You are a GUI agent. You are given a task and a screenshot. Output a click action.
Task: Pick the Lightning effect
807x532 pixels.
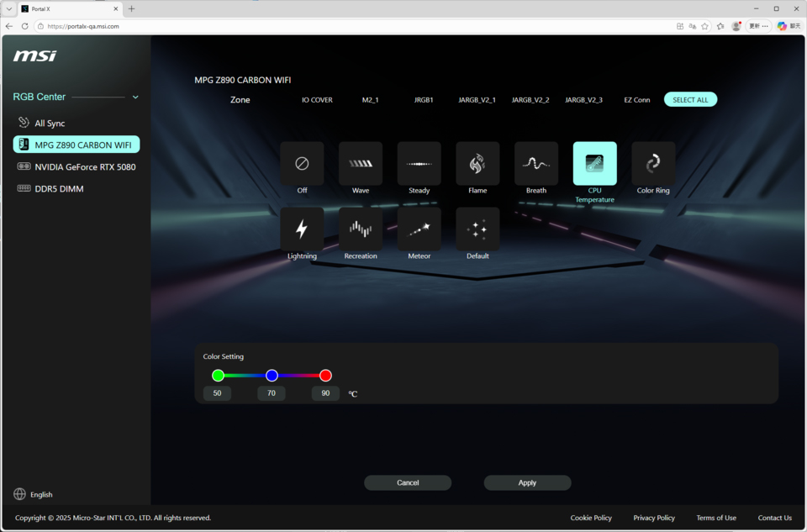[302, 229]
